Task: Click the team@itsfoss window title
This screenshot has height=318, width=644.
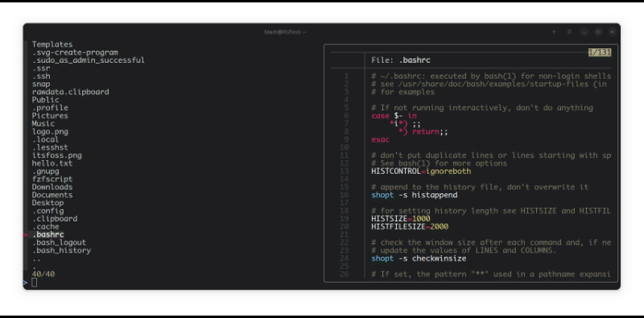Action: click(x=285, y=32)
